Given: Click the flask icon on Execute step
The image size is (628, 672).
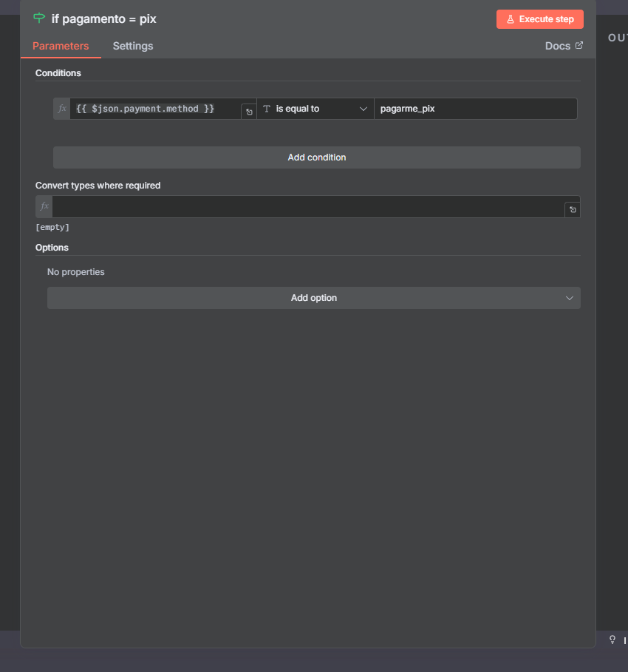Looking at the screenshot, I should 511,19.
